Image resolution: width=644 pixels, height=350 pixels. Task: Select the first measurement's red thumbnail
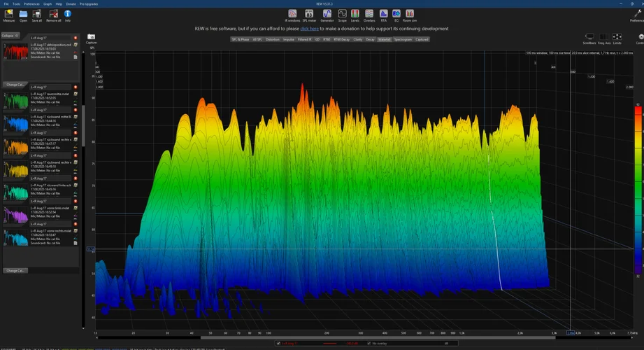(15, 51)
